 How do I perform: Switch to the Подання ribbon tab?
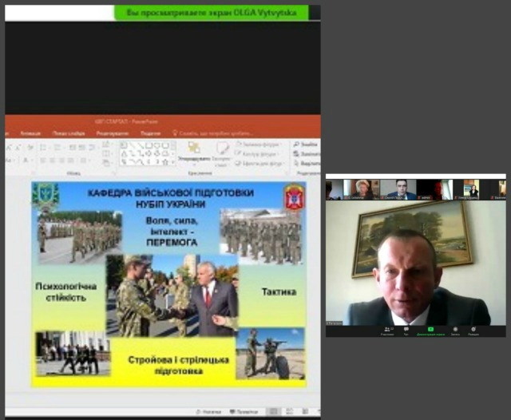pos(151,133)
